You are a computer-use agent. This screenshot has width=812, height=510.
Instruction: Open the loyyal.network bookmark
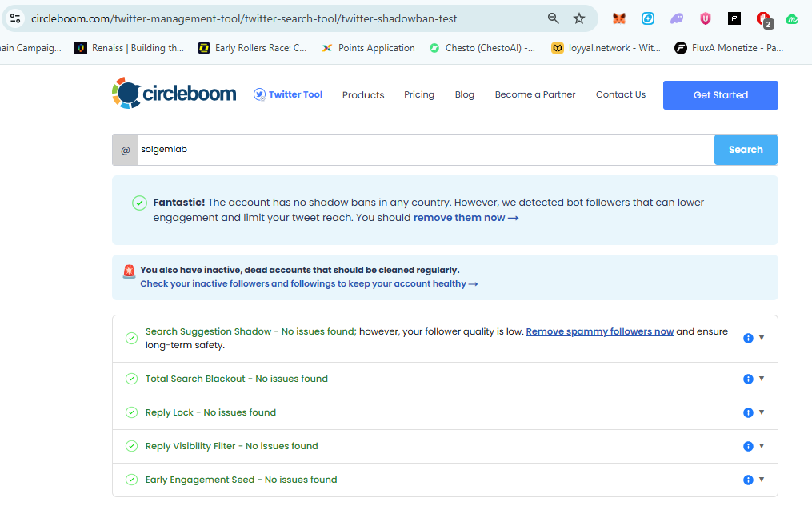[606, 48]
